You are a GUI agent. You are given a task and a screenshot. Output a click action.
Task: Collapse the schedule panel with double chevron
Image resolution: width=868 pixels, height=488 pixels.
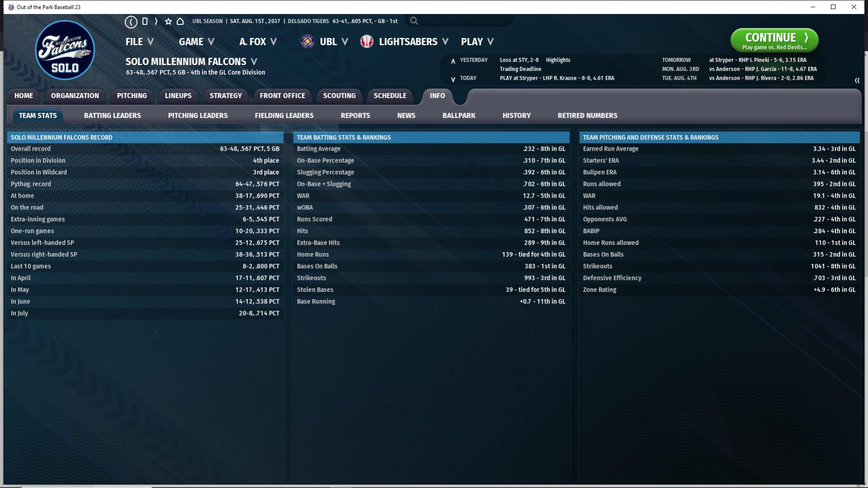(x=857, y=81)
